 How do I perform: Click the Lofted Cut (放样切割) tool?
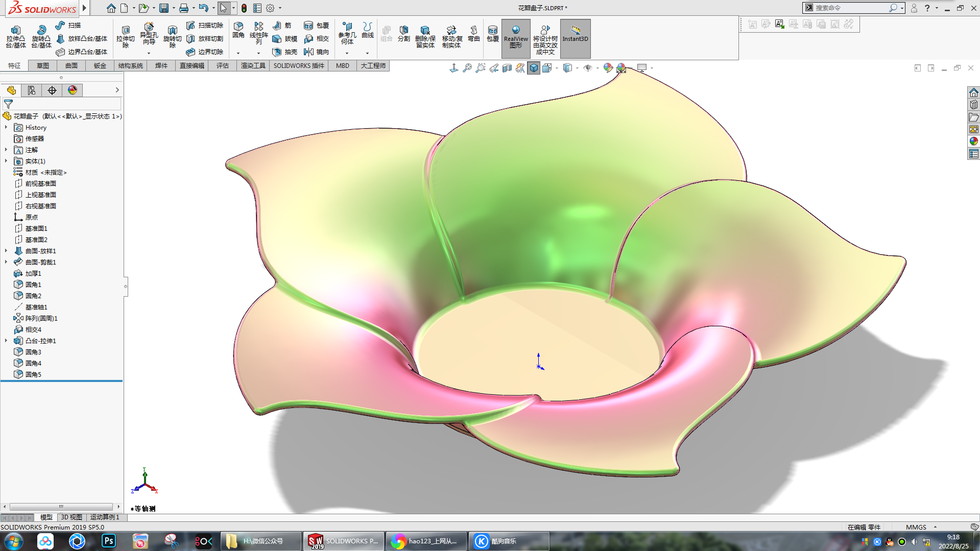coord(205,38)
